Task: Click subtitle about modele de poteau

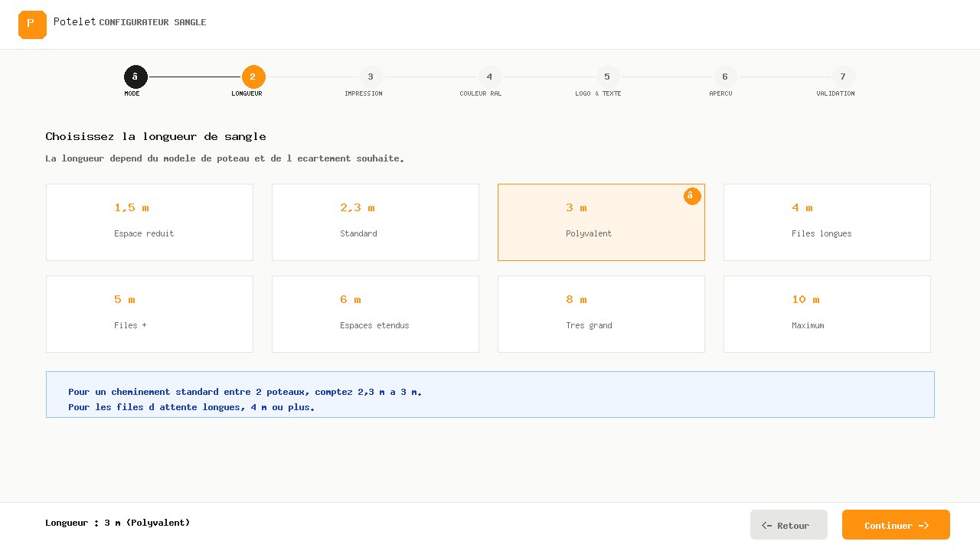Action: [224, 158]
